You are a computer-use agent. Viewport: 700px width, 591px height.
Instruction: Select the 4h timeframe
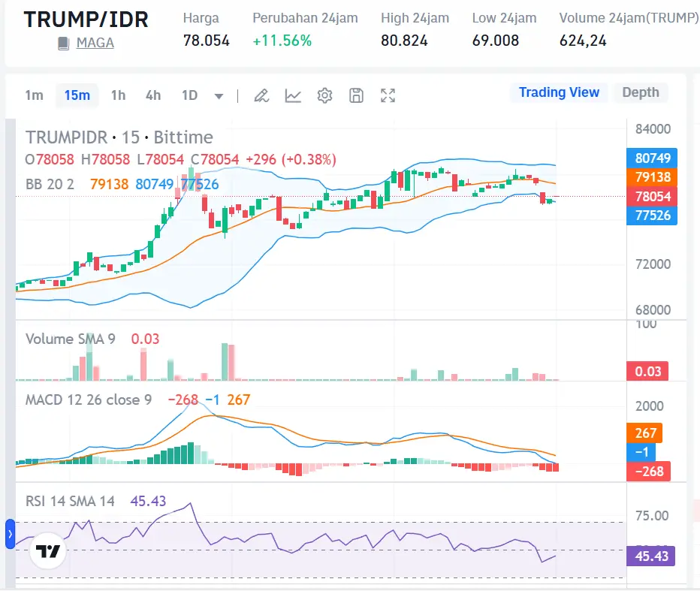click(152, 95)
